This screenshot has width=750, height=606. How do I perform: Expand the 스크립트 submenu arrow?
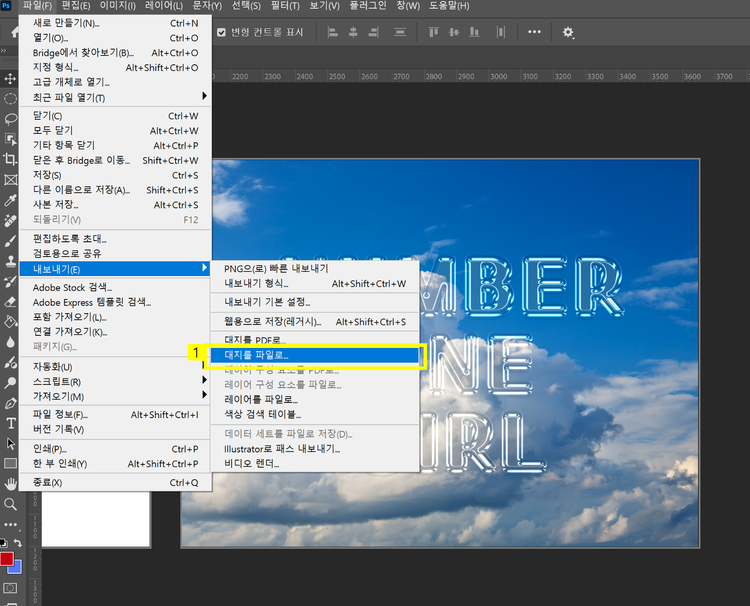(x=204, y=380)
